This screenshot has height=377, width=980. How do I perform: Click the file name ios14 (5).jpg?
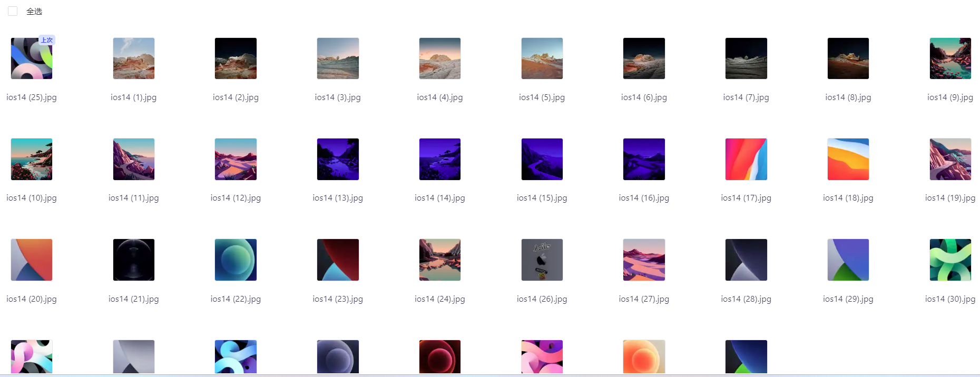point(542,97)
